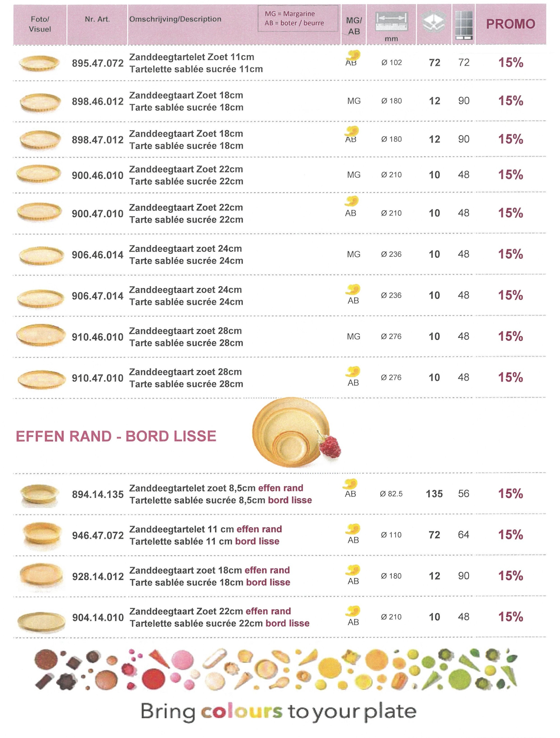
Task: Click the butter icon for article 904.14.010
Action: pos(353,611)
